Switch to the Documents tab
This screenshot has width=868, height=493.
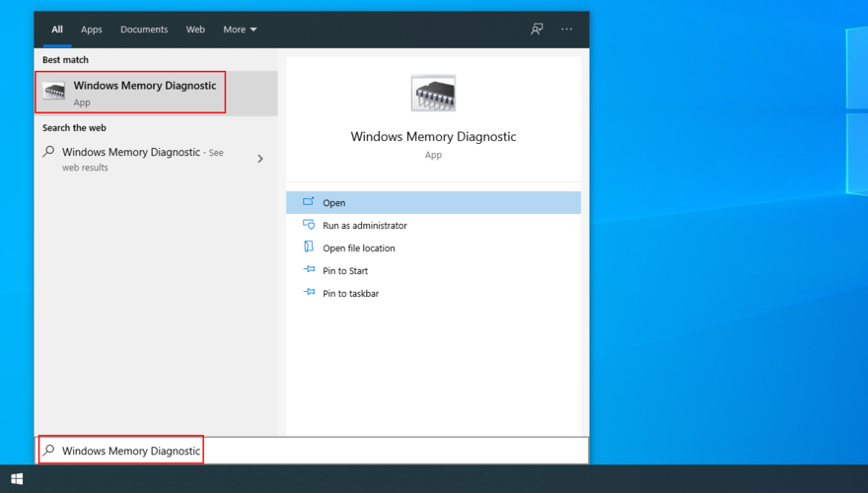pos(144,30)
